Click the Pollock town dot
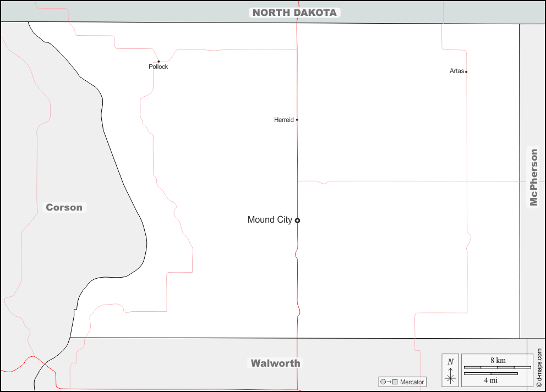The height and width of the screenshot is (392, 546). [159, 62]
